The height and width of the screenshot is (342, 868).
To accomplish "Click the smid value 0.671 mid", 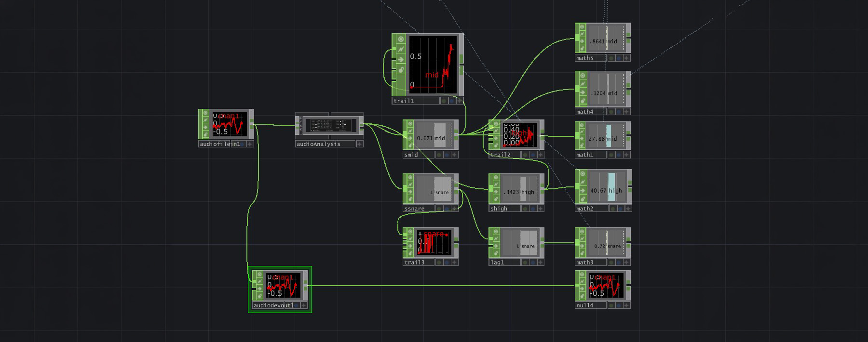I will pyautogui.click(x=431, y=138).
